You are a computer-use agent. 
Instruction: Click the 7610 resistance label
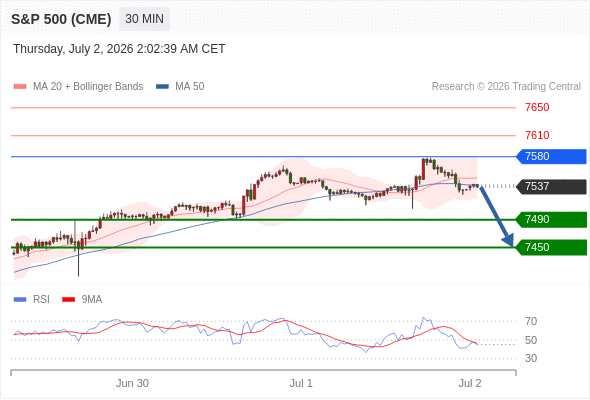point(537,135)
